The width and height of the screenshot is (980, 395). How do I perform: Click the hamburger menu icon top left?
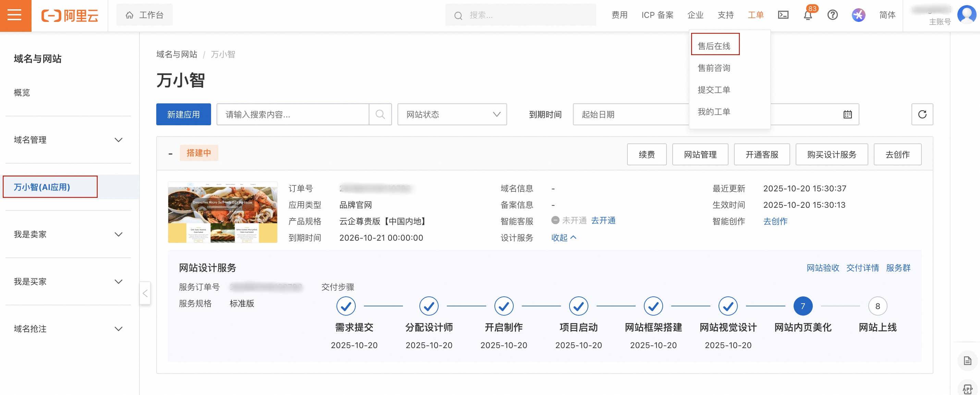point(15,15)
